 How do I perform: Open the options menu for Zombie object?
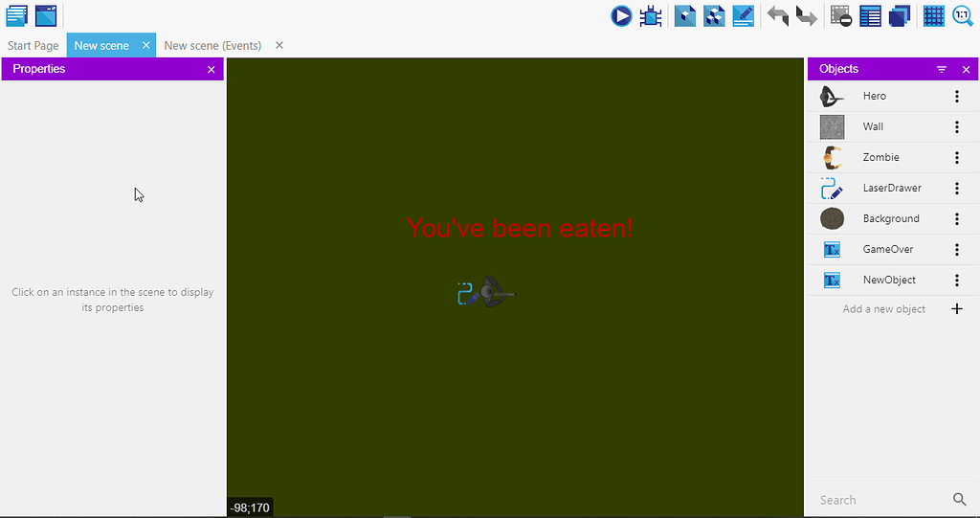click(x=956, y=158)
